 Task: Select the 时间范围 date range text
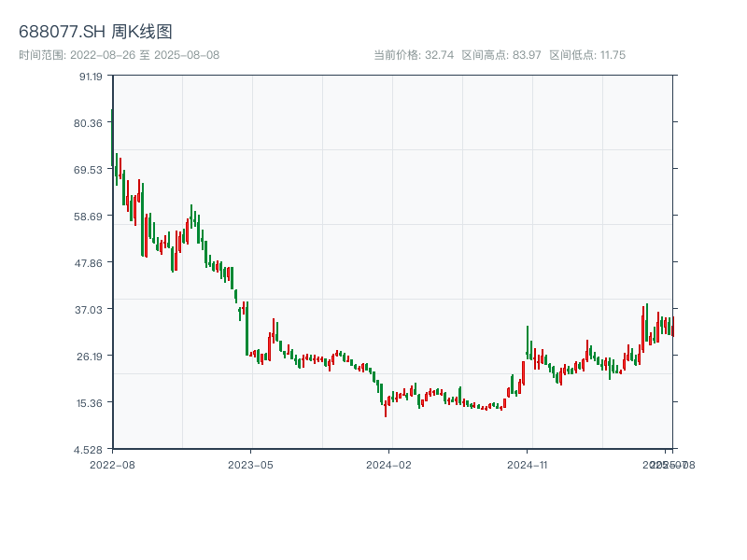[x=119, y=55]
